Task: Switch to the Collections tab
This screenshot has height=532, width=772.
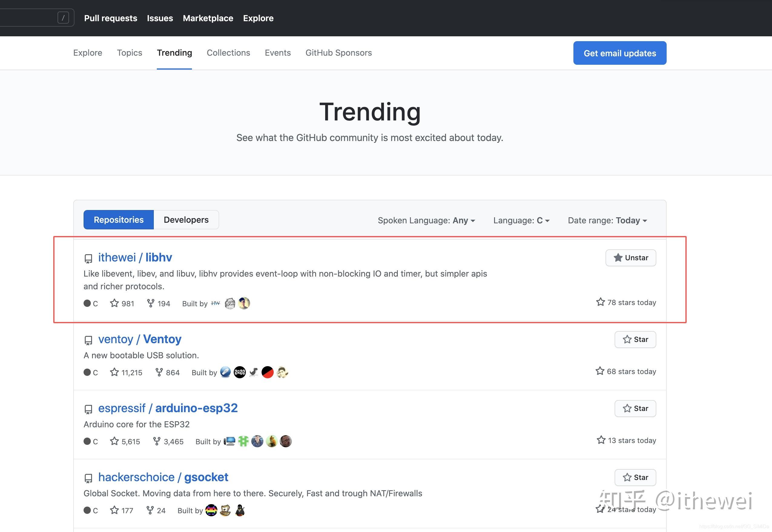Action: pyautogui.click(x=228, y=53)
